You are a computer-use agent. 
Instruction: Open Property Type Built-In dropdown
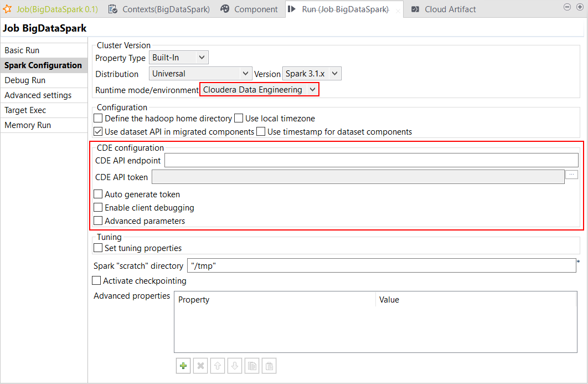click(178, 58)
